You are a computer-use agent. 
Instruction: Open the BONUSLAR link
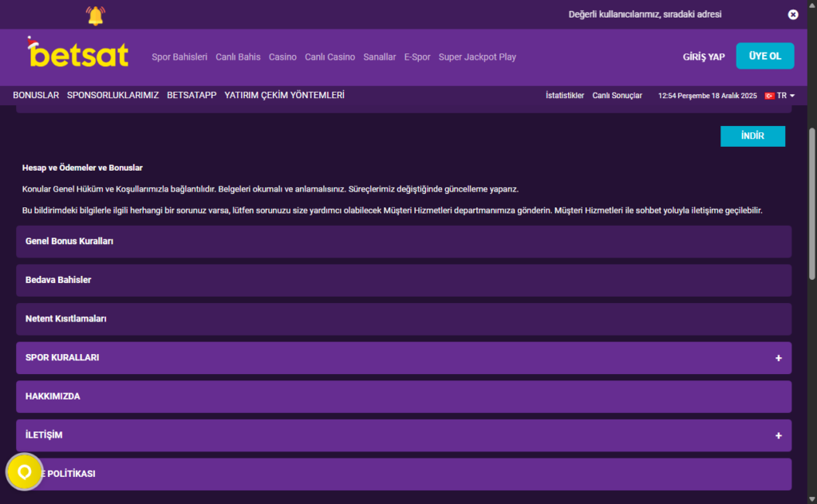[36, 95]
